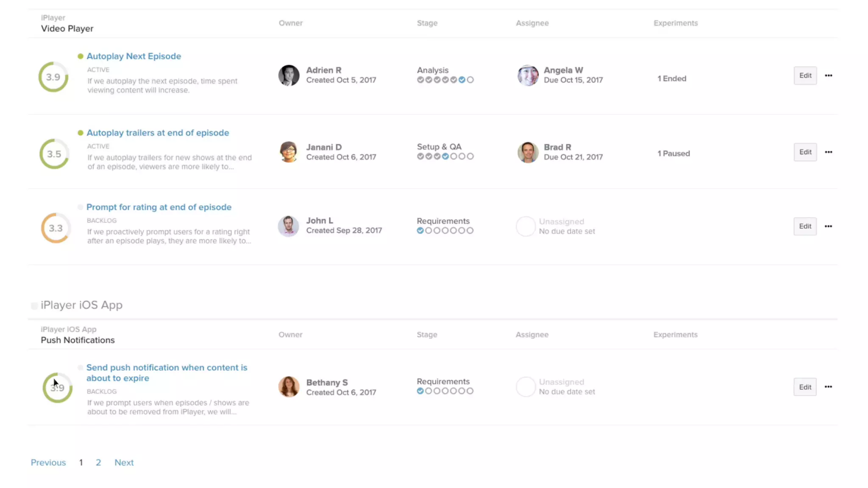Toggle gray status dot of Prompt for rating

81,207
